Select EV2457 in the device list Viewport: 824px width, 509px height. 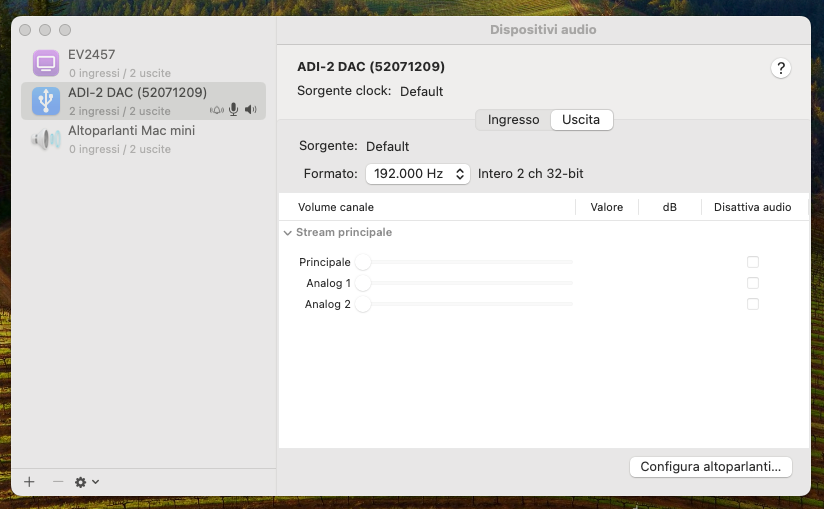[x=143, y=63]
